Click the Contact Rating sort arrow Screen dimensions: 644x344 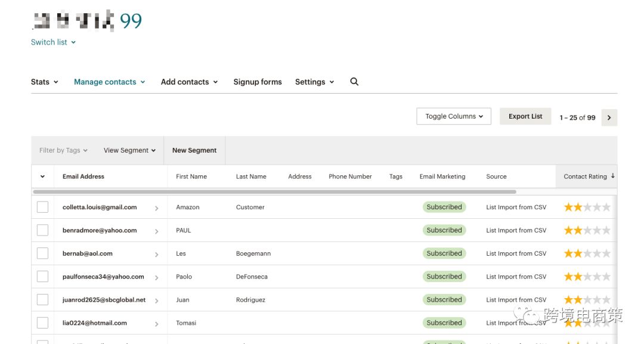coord(613,176)
